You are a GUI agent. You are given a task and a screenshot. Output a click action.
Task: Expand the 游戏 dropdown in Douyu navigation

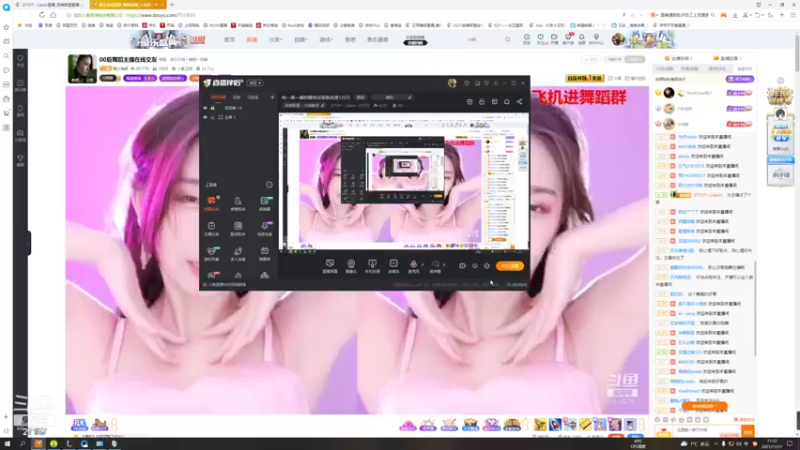click(x=326, y=39)
